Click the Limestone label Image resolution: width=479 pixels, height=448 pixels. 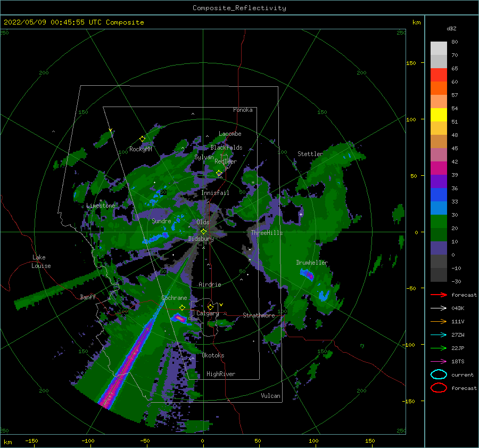tap(101, 206)
